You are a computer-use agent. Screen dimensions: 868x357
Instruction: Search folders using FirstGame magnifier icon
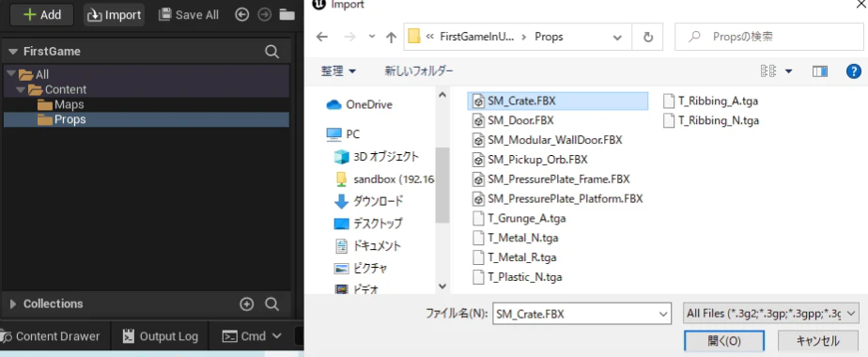[x=271, y=52]
